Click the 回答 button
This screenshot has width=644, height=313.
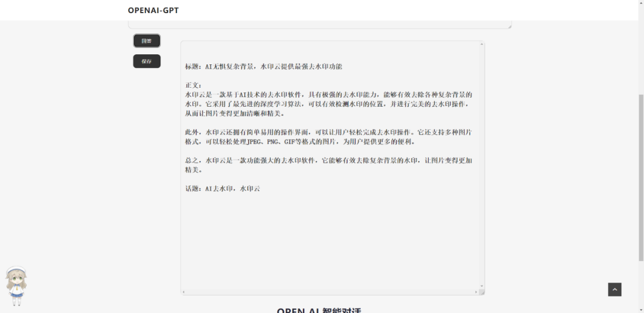[147, 41]
